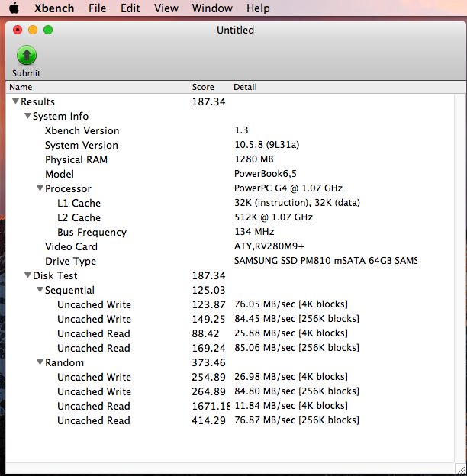Select the Physical RAM row
The width and height of the screenshot is (467, 476).
tap(230, 159)
